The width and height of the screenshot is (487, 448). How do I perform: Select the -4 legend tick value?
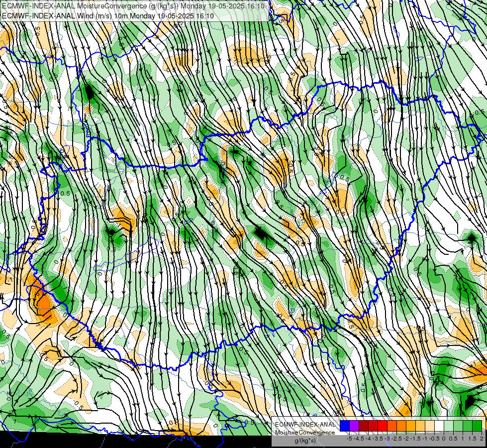tap(368, 439)
